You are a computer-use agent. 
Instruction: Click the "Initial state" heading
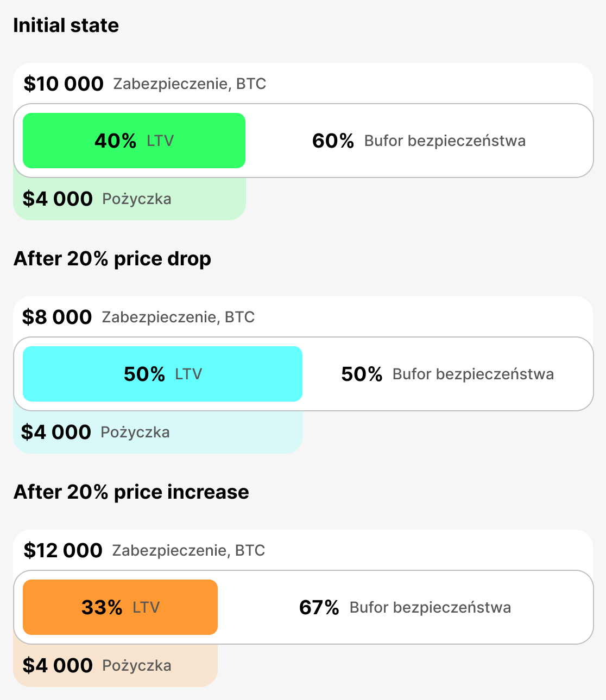pos(66,26)
